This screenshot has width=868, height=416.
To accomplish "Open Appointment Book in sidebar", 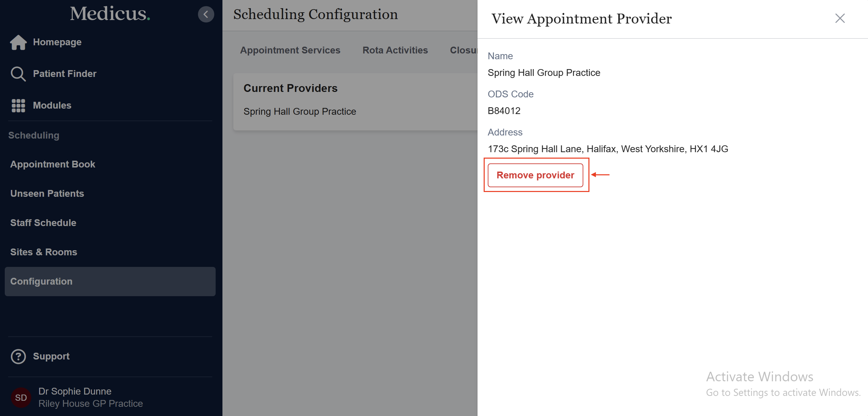I will (53, 164).
